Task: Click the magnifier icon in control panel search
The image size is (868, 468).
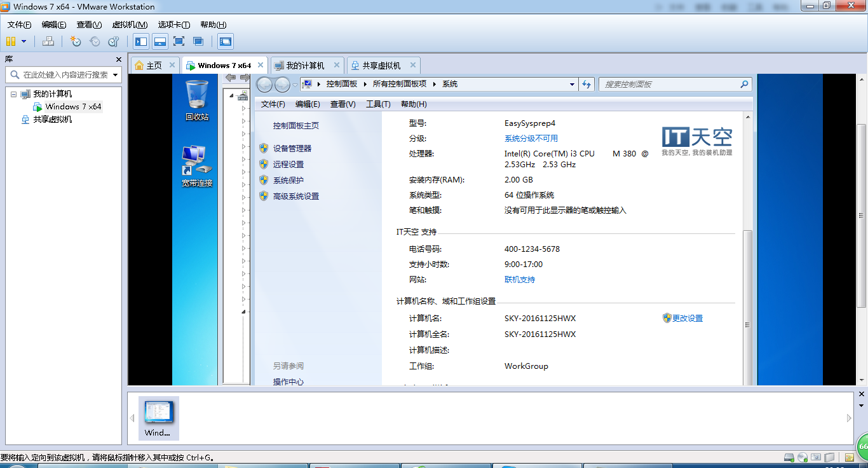Action: point(745,84)
